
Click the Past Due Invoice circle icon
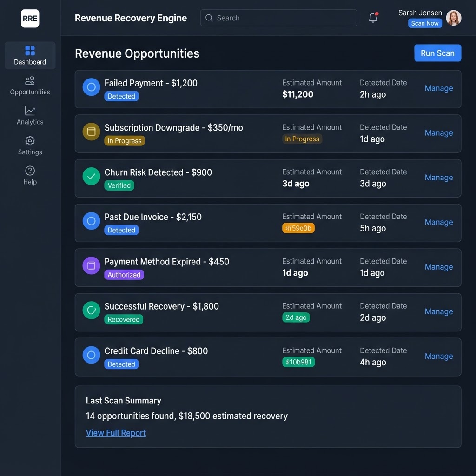[x=92, y=221]
